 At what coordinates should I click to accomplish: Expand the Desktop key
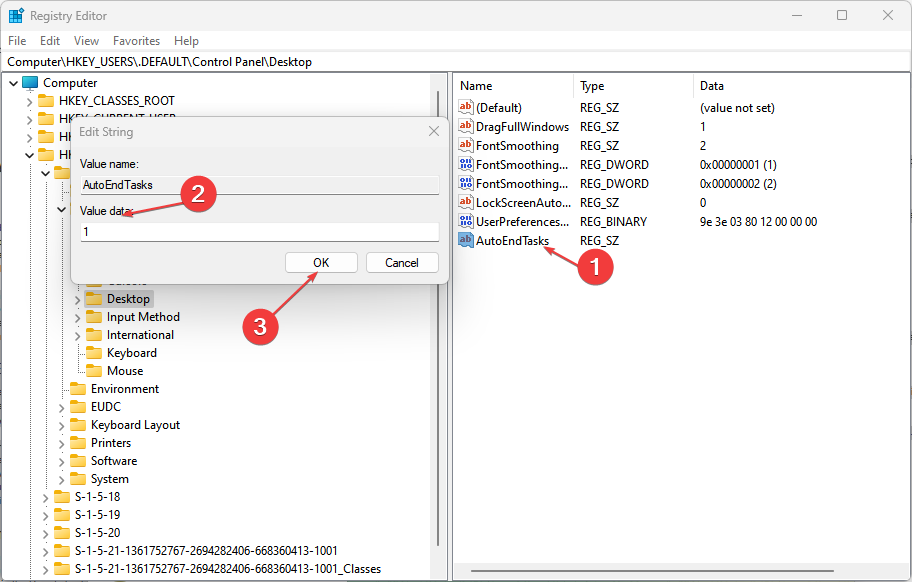pos(77,300)
